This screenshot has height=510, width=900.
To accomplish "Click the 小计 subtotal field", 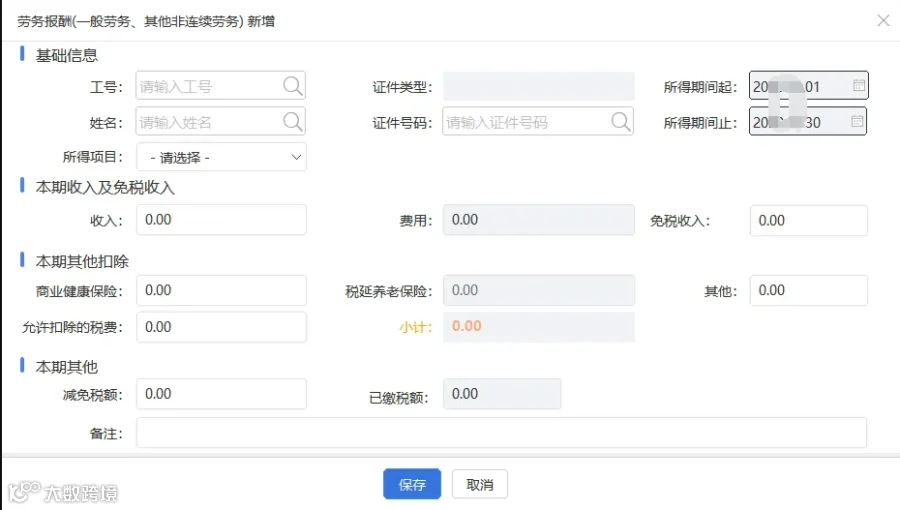I will point(538,327).
